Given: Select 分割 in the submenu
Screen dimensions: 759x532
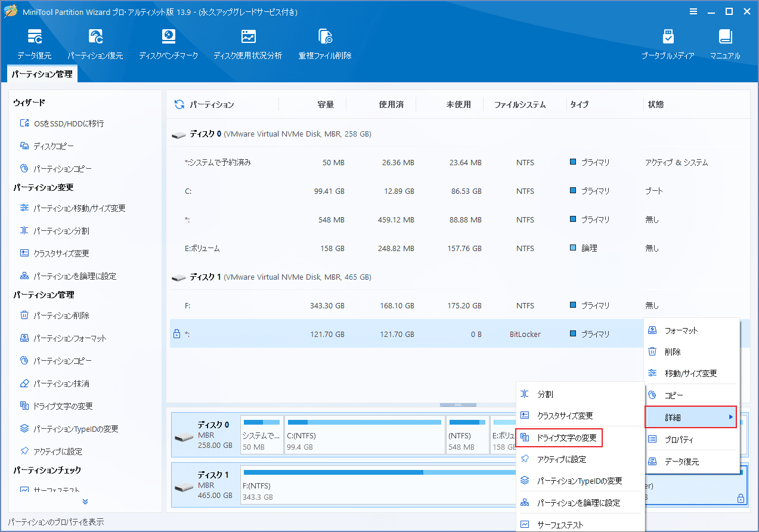Looking at the screenshot, I should click(580, 394).
